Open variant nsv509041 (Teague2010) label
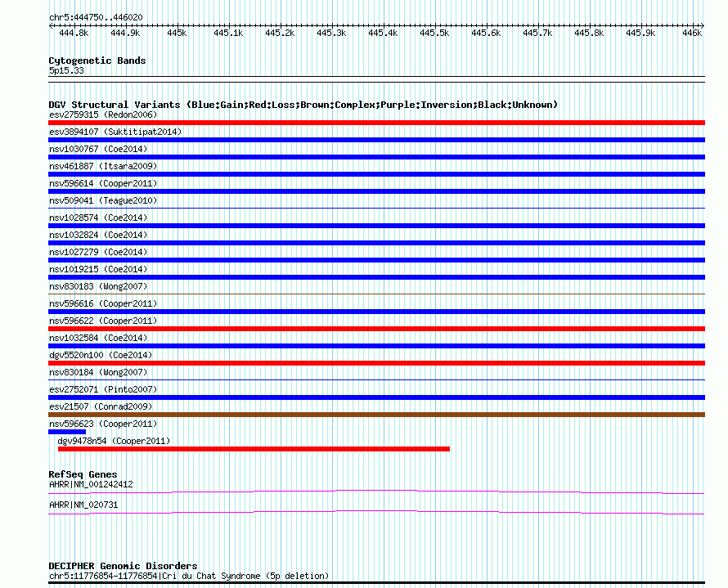 pyautogui.click(x=103, y=200)
